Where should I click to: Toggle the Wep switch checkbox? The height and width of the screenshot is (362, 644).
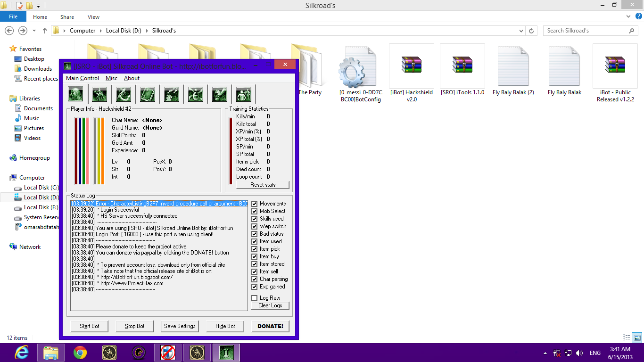pyautogui.click(x=255, y=226)
